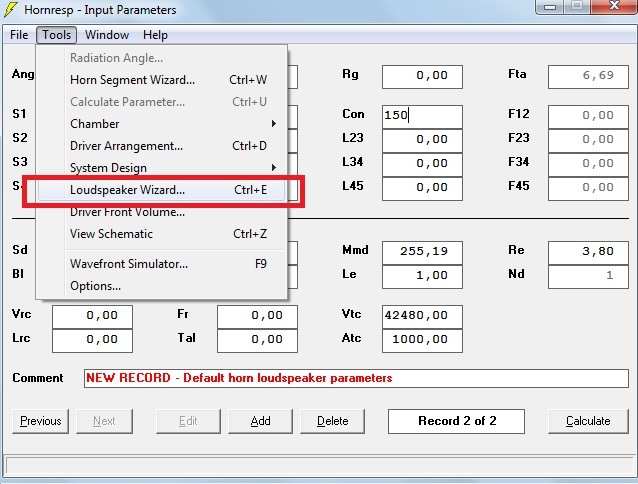The height and width of the screenshot is (484, 638).
Task: Click the Hornresp lightning app icon
Action: tap(11, 10)
